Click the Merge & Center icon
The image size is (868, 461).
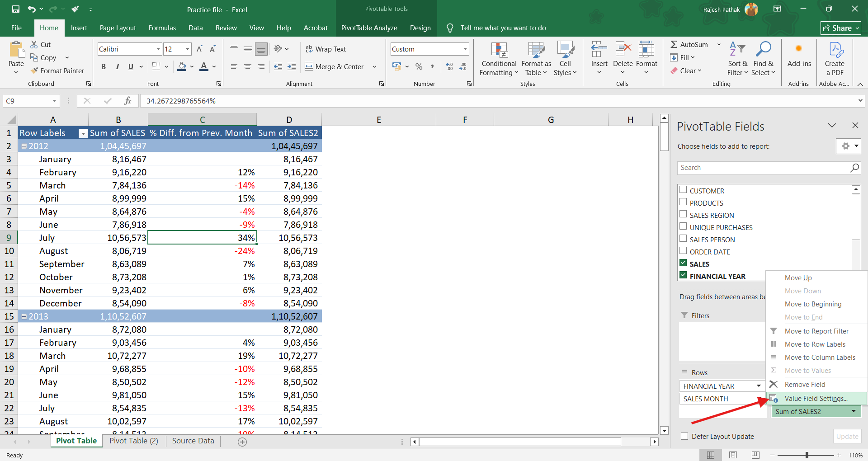[x=309, y=67]
